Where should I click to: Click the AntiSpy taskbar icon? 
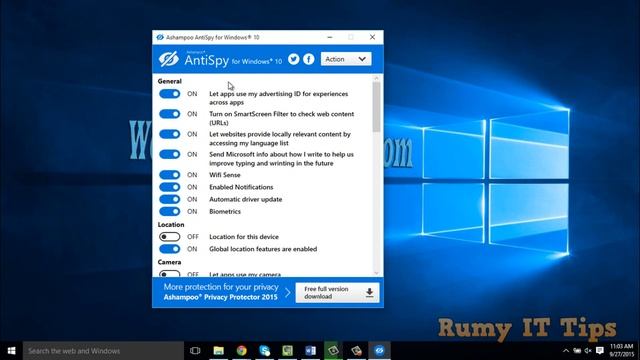coord(380,351)
